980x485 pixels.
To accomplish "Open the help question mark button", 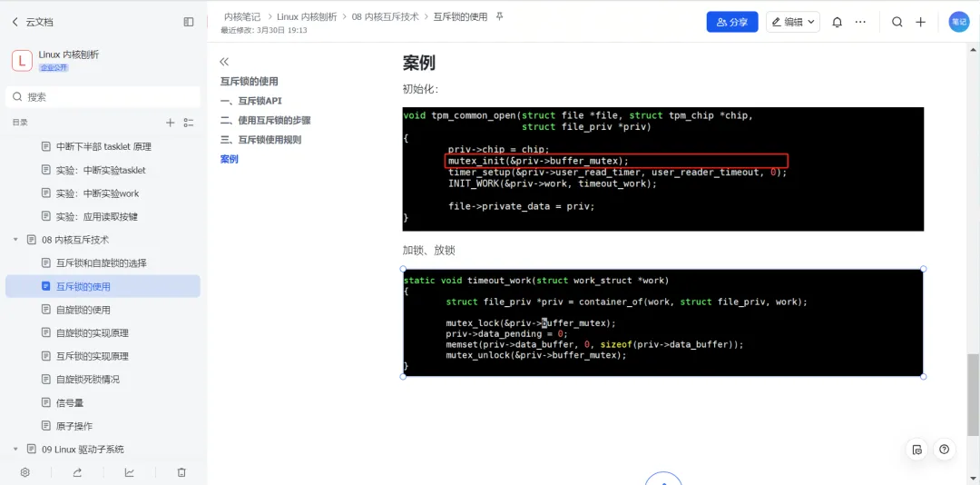I will [944, 450].
